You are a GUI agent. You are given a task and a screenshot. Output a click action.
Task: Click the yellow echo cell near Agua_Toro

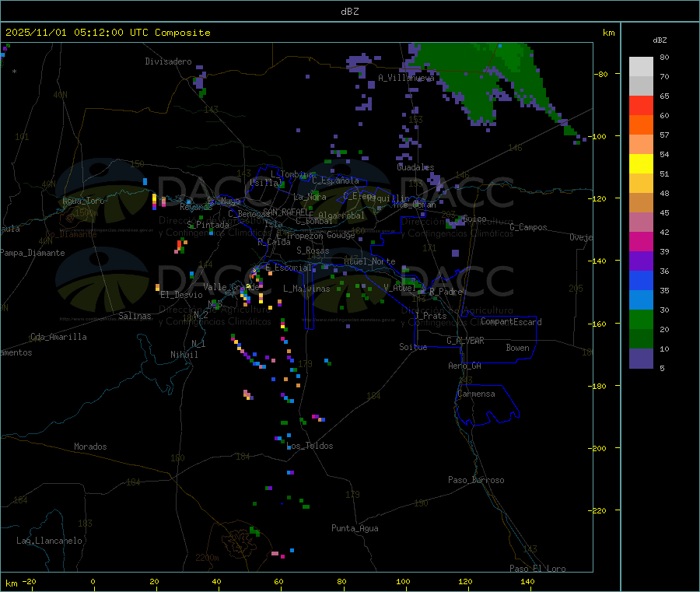click(155, 198)
